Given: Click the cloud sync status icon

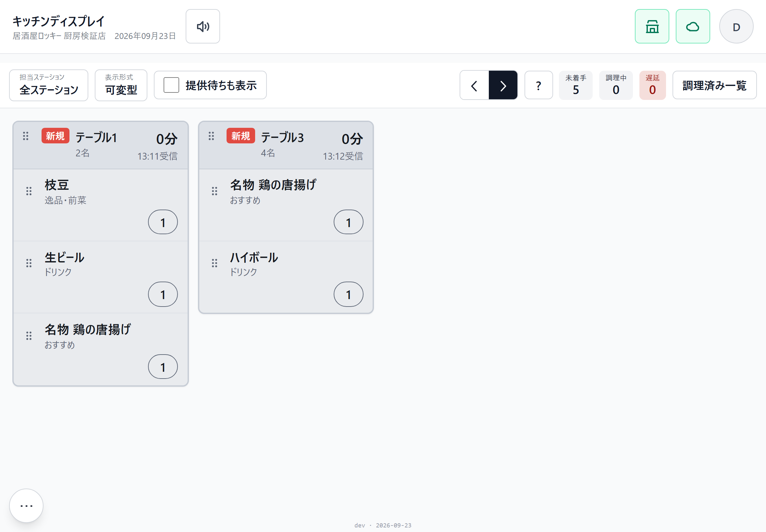Looking at the screenshot, I should coord(692,26).
